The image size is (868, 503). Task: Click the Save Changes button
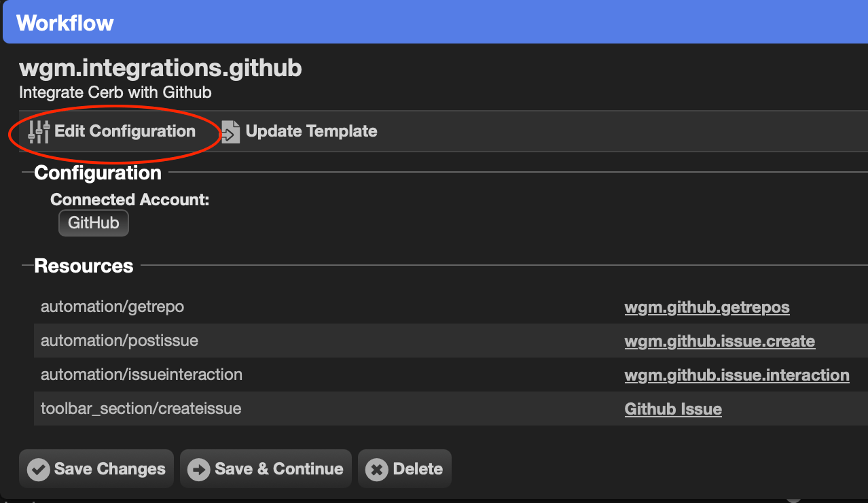(x=96, y=469)
